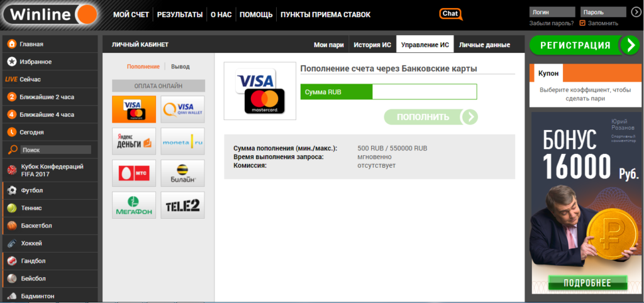
Task: Click the search magnifier icon
Action: (13, 150)
